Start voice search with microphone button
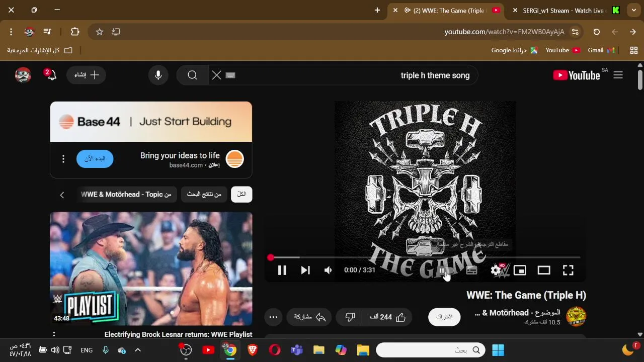This screenshot has height=362, width=644. (x=158, y=75)
